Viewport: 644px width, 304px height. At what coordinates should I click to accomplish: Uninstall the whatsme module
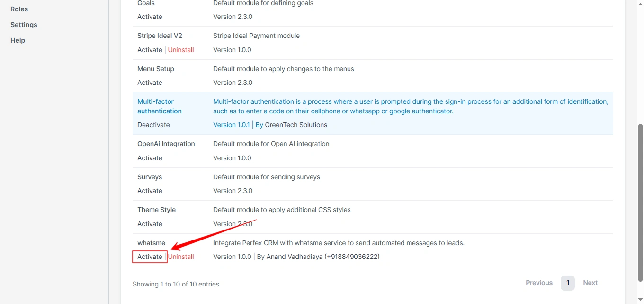pyautogui.click(x=181, y=257)
